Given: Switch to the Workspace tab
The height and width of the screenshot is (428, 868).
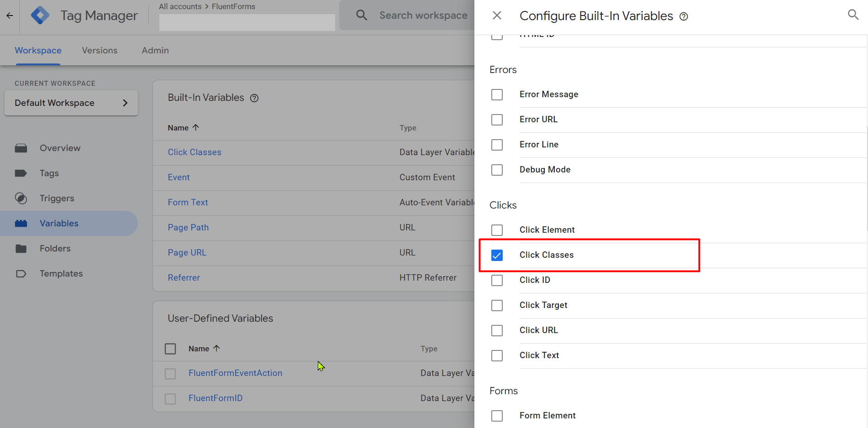Looking at the screenshot, I should click(x=38, y=51).
